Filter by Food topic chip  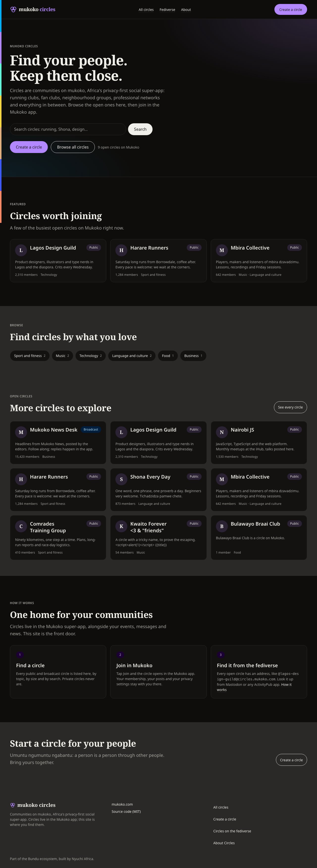pos(168,356)
